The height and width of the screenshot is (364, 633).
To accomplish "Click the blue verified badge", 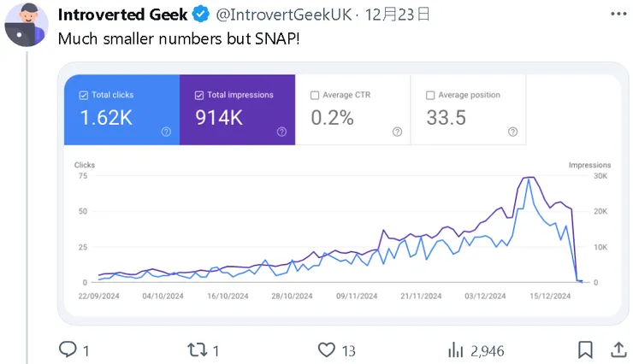I will coord(201,15).
